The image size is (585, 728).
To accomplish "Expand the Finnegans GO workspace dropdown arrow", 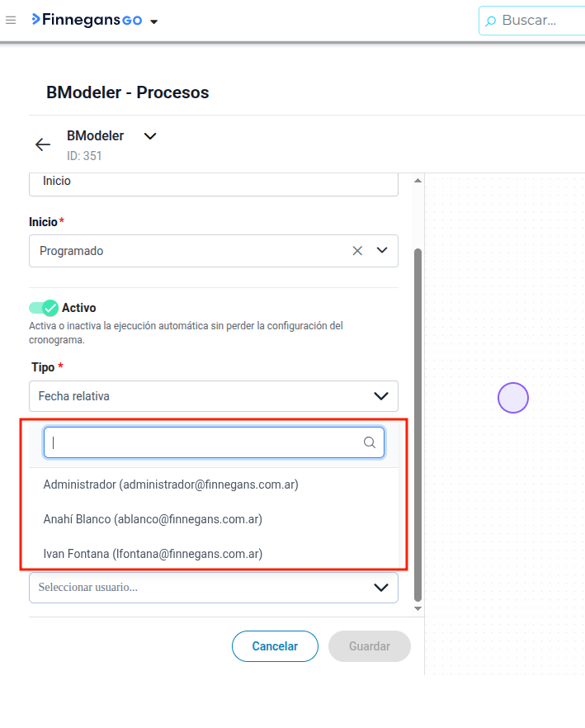I will (x=154, y=21).
